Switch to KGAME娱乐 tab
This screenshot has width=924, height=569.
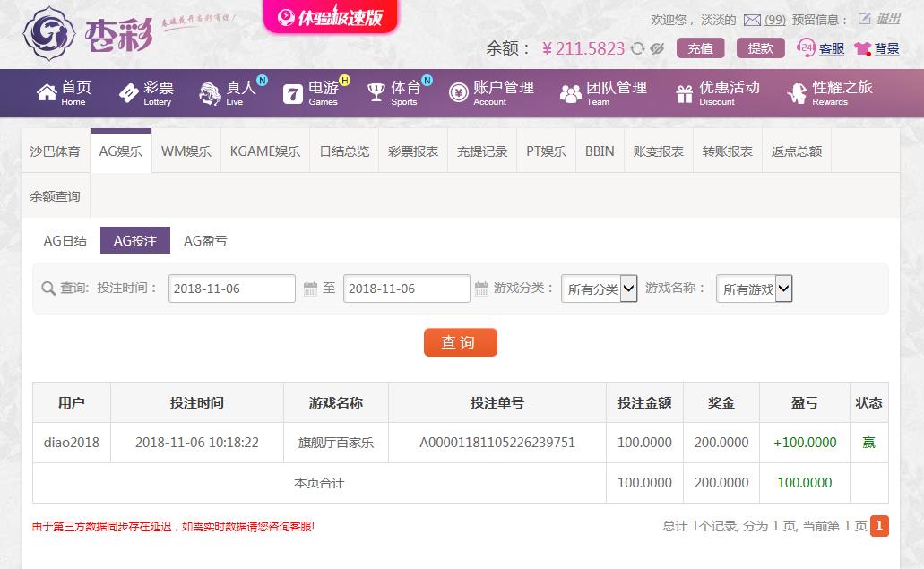(x=265, y=151)
